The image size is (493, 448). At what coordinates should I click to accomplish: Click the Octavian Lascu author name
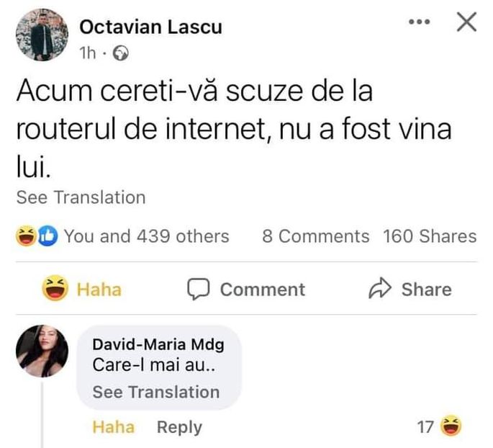[150, 27]
